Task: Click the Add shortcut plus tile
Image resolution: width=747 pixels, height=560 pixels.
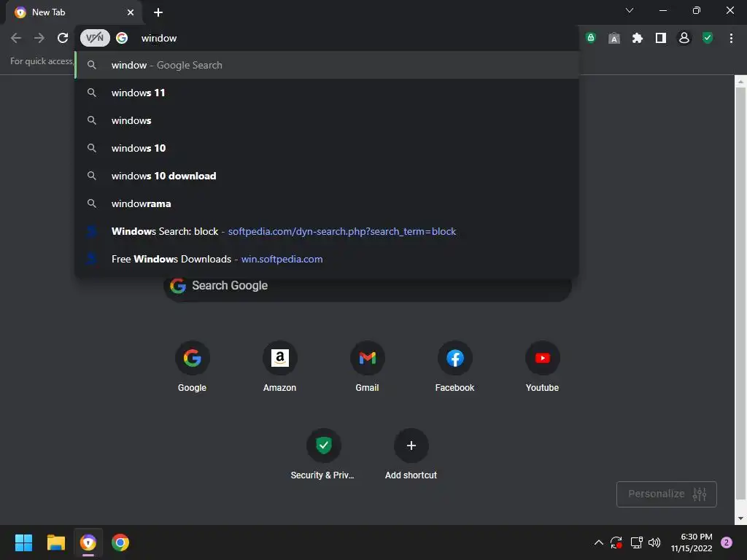Action: tap(411, 454)
